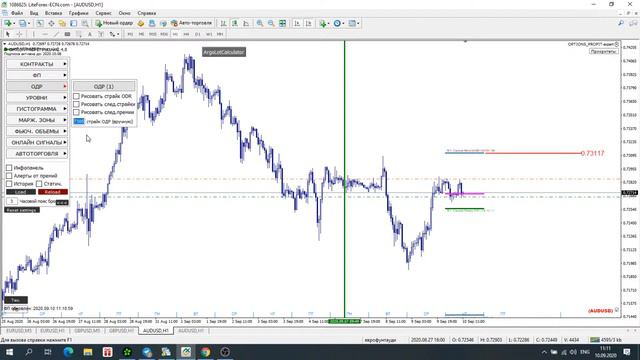
Task: Click the Reset settings button
Action: click(x=22, y=210)
